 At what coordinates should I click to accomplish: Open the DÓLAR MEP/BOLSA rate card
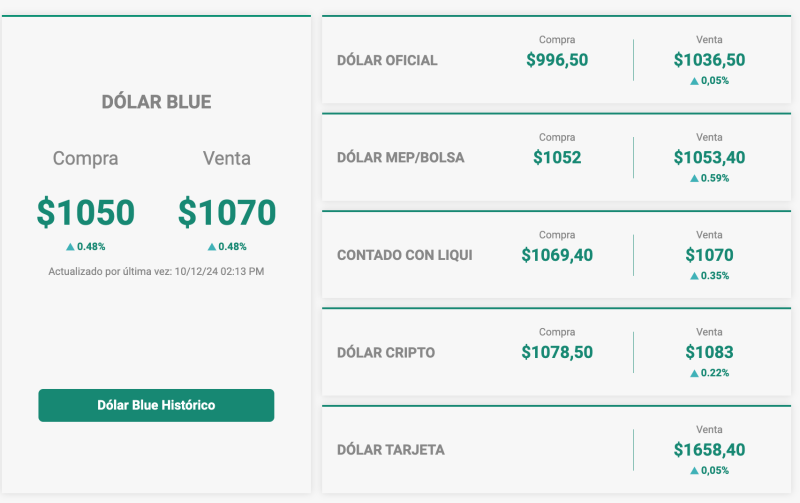click(x=400, y=157)
